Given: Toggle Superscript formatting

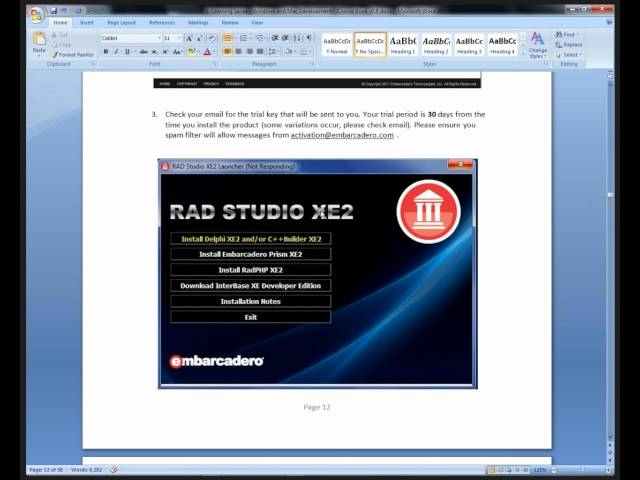Looking at the screenshot, I should (165, 52).
